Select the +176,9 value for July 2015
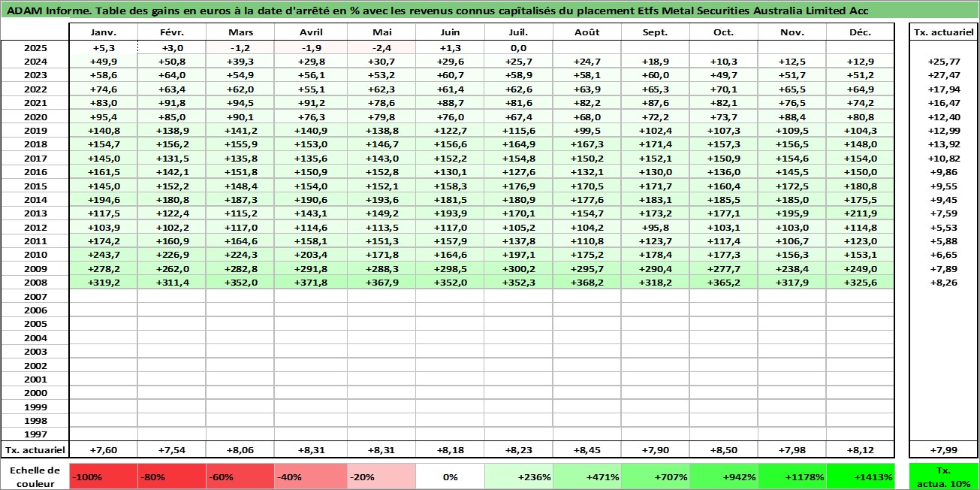980x490 pixels. click(x=518, y=186)
